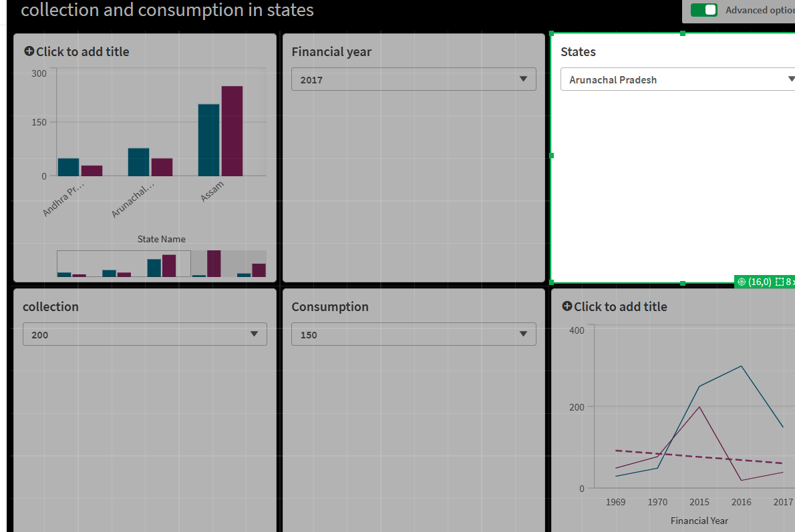
Task: Click the position target icon in the green badge
Action: 742,282
